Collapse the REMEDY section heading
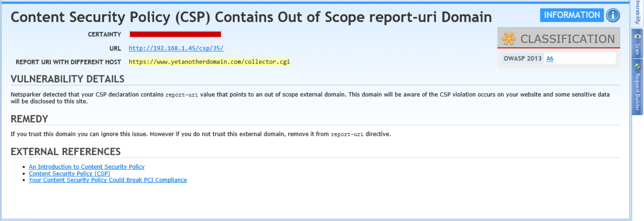Image resolution: width=644 pixels, height=221 pixels. coord(29,118)
